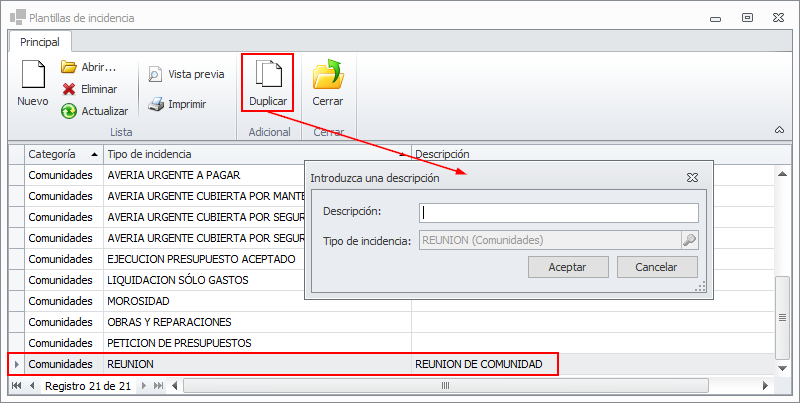Minimize the Plantillas de incidencia window
800x403 pixels.
pos(715,19)
